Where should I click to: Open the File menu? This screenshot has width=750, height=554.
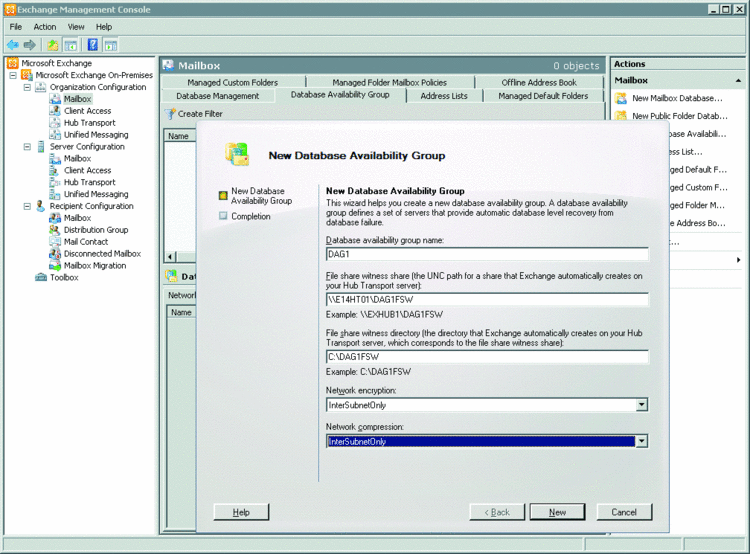tap(16, 27)
